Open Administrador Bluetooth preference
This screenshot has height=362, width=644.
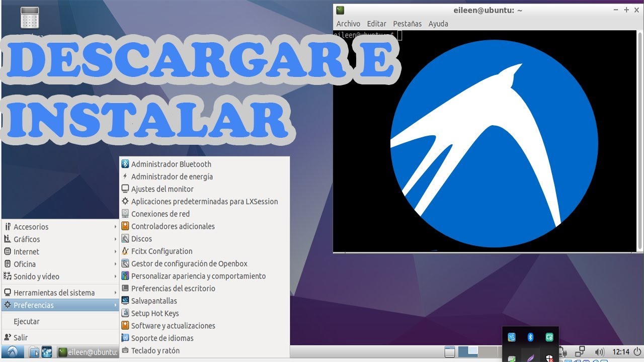click(204, 164)
